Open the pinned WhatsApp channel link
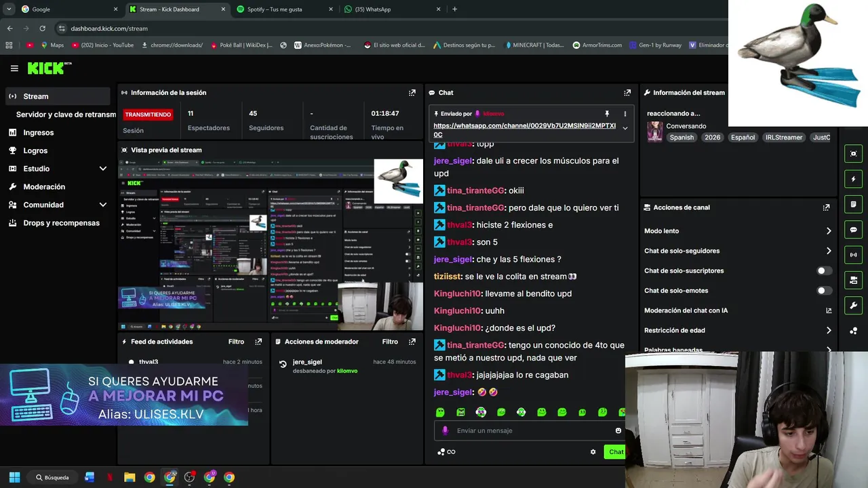The height and width of the screenshot is (488, 868). 524,130
